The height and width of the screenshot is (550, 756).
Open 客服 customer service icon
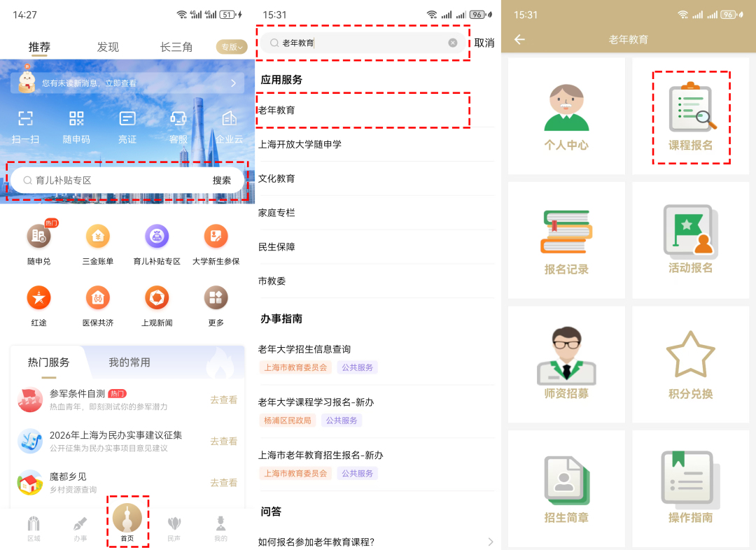pos(178,119)
